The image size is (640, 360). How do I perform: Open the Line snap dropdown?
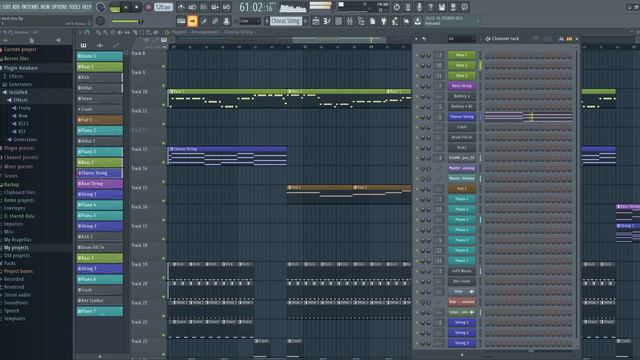coord(250,21)
